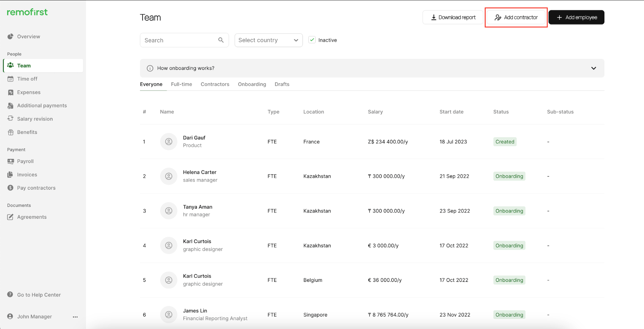Open Expenses in the sidebar
The width and height of the screenshot is (644, 329).
[x=29, y=92]
